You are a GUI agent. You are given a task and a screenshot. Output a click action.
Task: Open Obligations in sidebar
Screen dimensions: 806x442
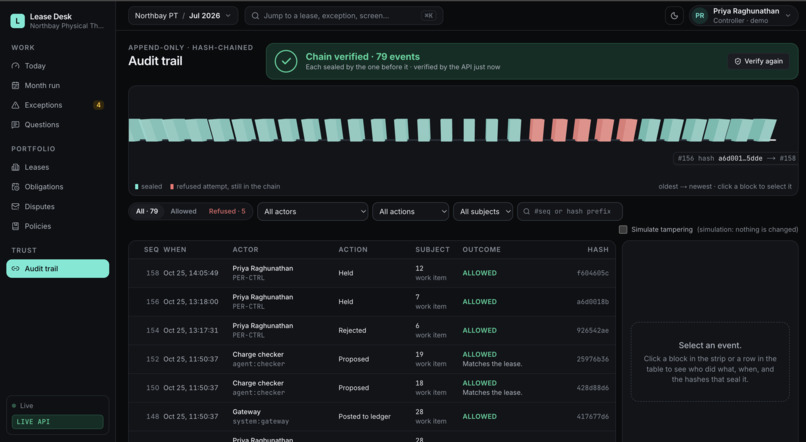point(58,187)
